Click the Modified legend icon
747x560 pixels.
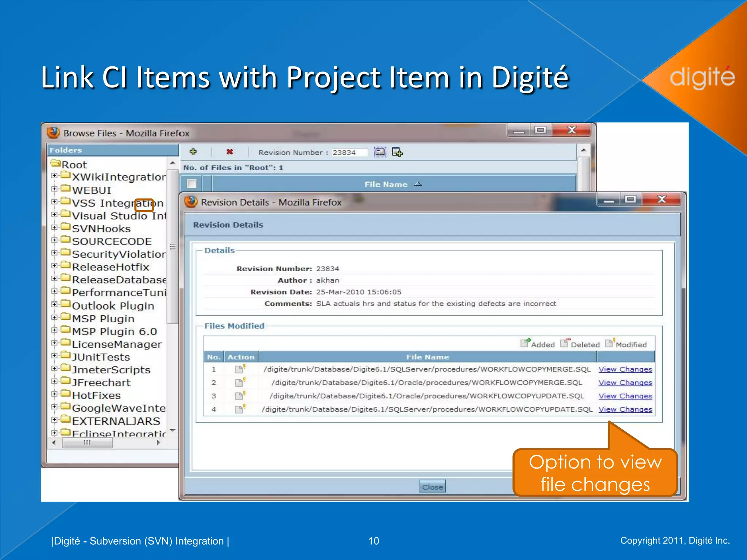(610, 343)
